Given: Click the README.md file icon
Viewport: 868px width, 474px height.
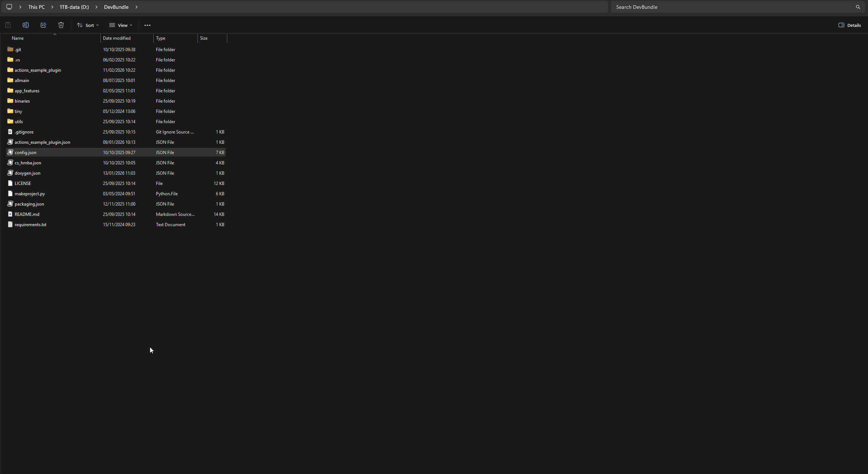Looking at the screenshot, I should pyautogui.click(x=10, y=214).
